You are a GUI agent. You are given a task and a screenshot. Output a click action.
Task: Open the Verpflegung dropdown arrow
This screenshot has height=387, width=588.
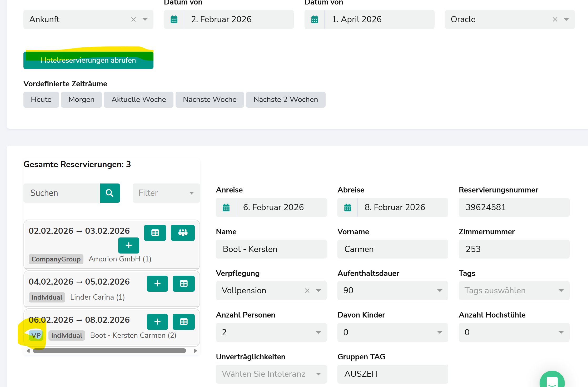coord(318,291)
